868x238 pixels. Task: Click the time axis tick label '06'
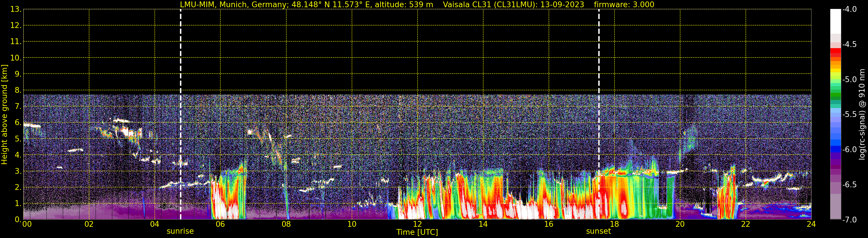coord(220,224)
